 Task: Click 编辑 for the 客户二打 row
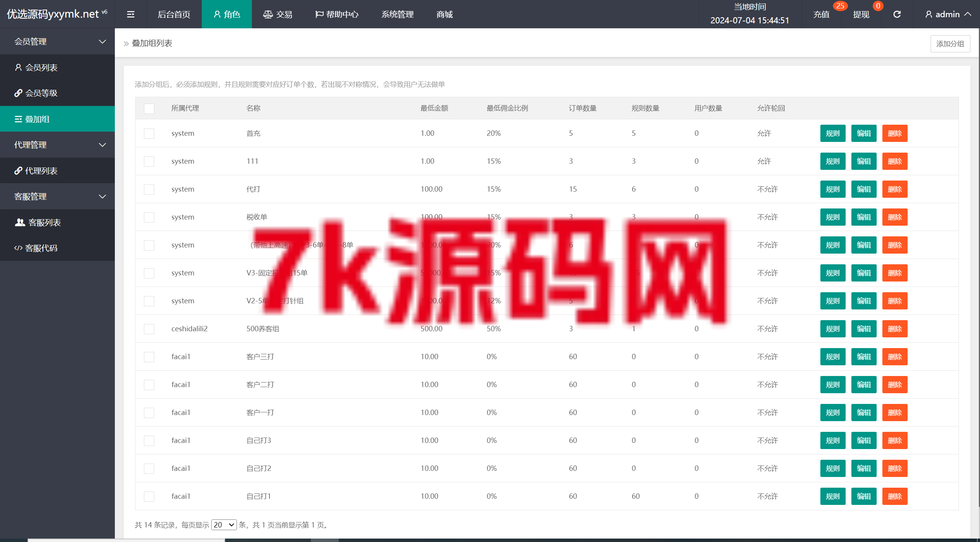click(x=864, y=385)
